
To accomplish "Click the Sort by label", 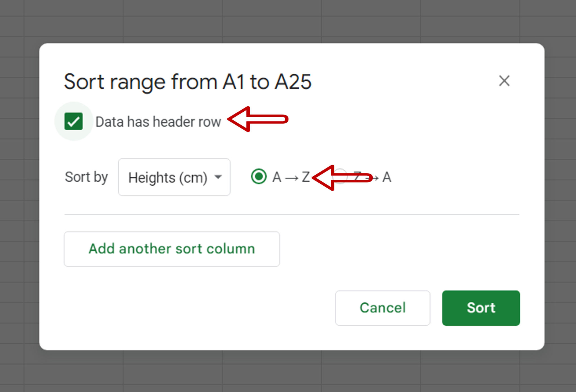I will pos(86,177).
